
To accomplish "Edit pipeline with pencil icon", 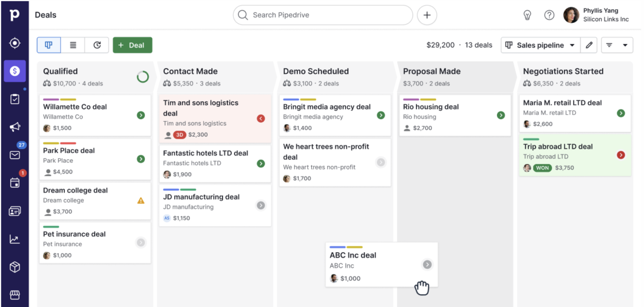I will point(589,45).
